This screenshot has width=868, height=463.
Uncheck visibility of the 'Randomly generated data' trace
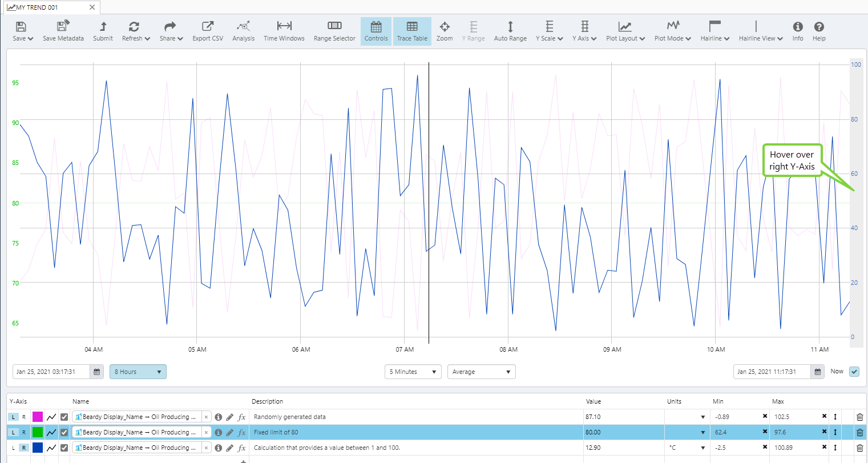point(64,417)
